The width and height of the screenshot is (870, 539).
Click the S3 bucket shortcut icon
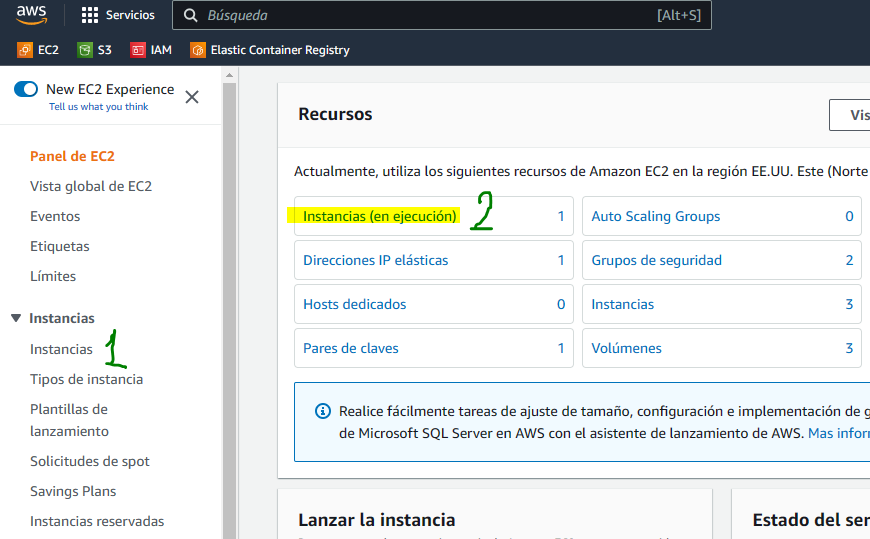pyautogui.click(x=85, y=50)
